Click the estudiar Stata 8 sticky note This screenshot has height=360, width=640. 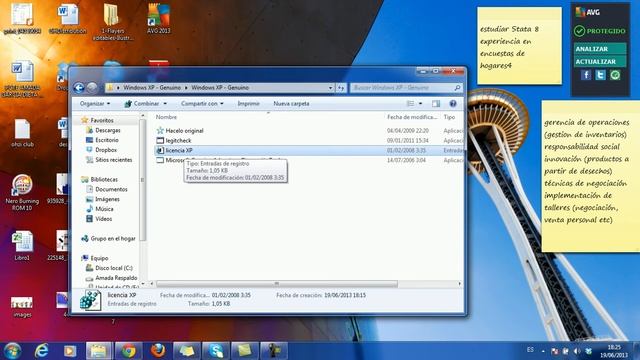point(519,46)
